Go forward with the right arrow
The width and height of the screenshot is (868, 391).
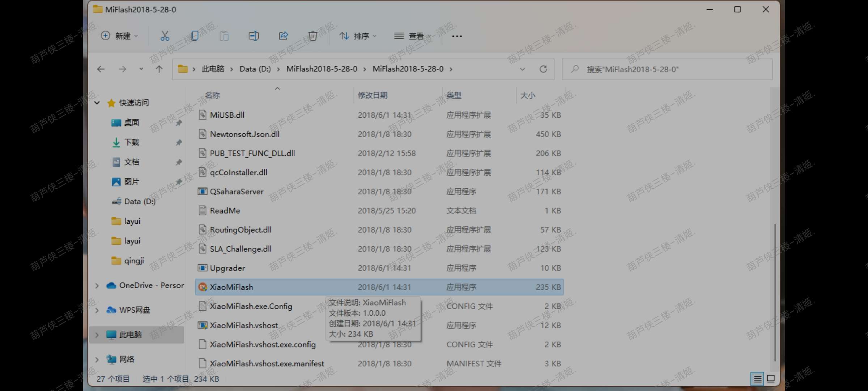click(x=123, y=69)
